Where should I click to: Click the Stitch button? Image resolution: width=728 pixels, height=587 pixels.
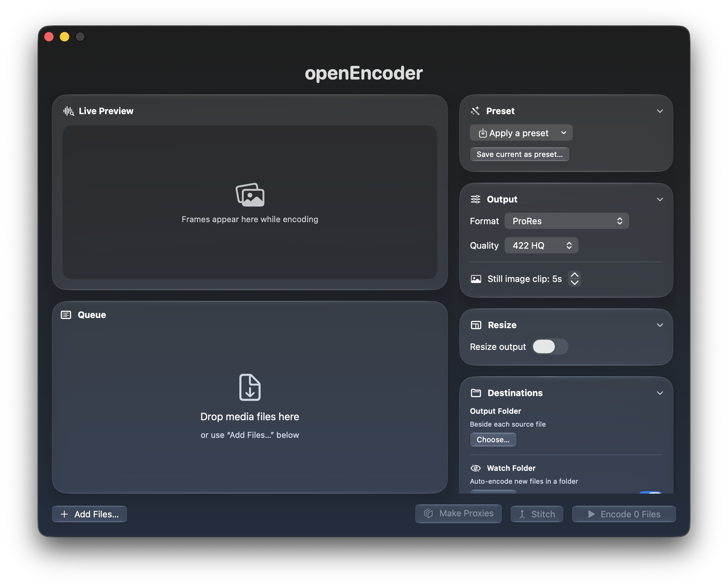537,514
